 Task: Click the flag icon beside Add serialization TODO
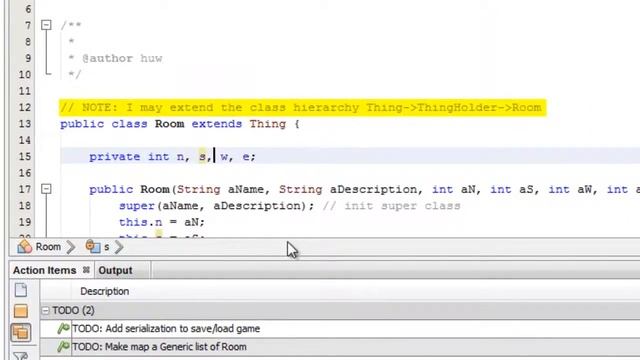(x=63, y=328)
